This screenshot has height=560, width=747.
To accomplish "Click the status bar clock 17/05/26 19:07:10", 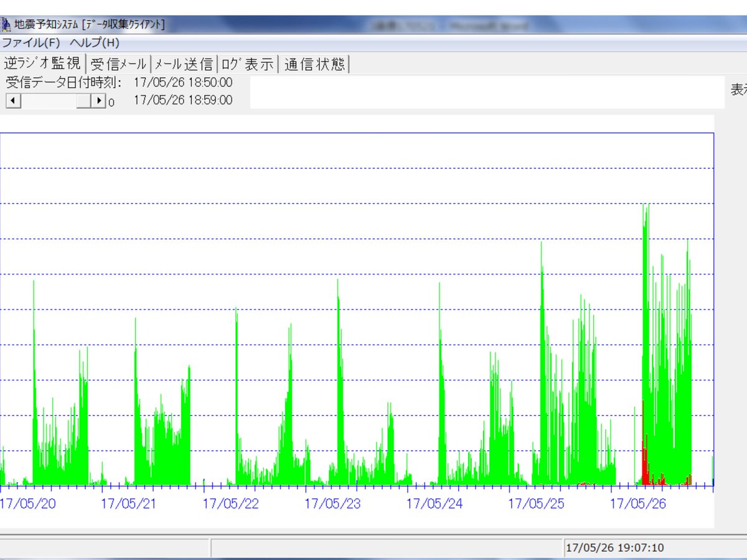I will (x=614, y=548).
